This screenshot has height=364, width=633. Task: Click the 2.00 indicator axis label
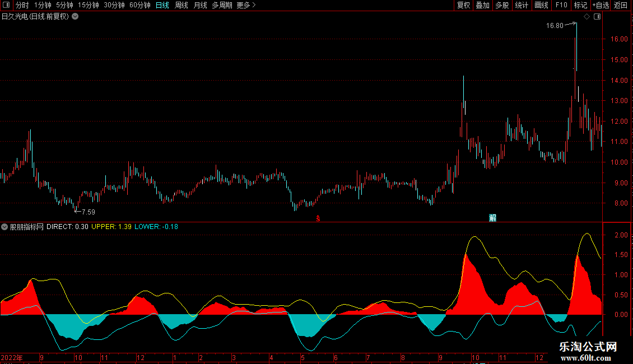tap(621, 235)
